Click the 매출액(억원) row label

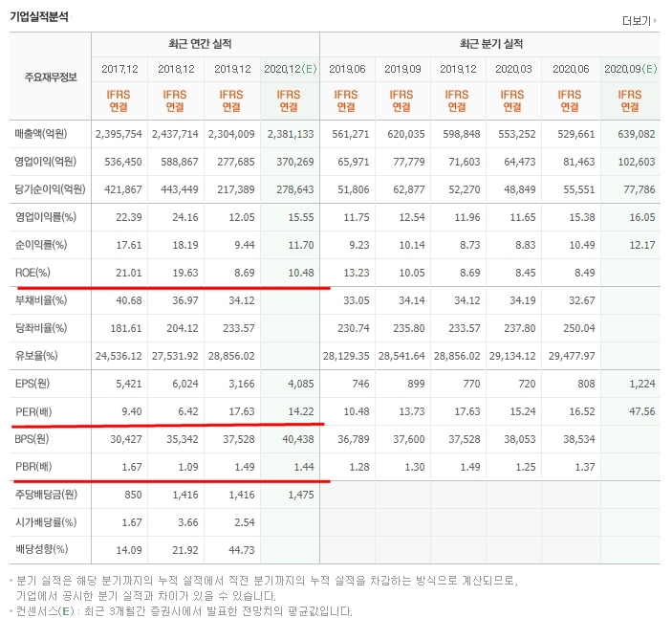[41, 134]
